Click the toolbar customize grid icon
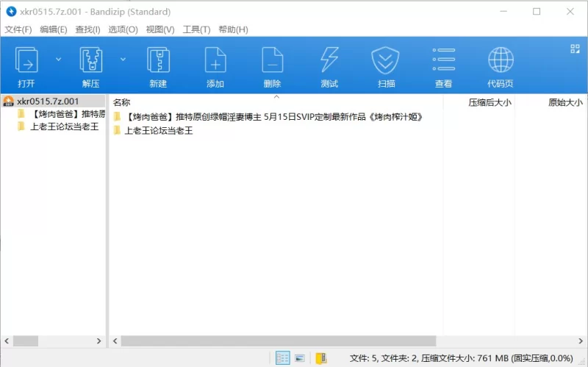The image size is (588, 367). point(575,49)
